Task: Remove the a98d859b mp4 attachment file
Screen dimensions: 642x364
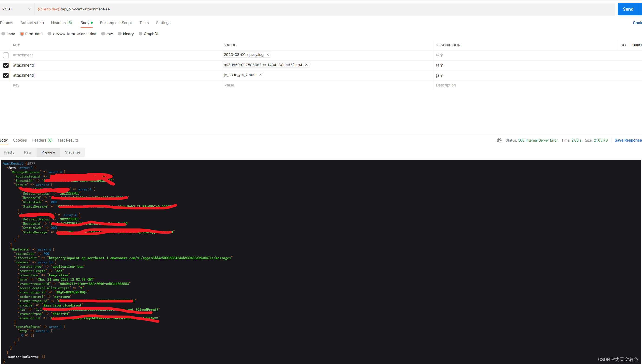Action: (x=306, y=64)
